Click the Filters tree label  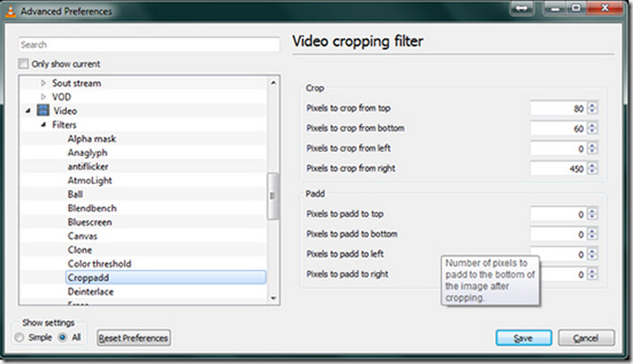tap(64, 125)
